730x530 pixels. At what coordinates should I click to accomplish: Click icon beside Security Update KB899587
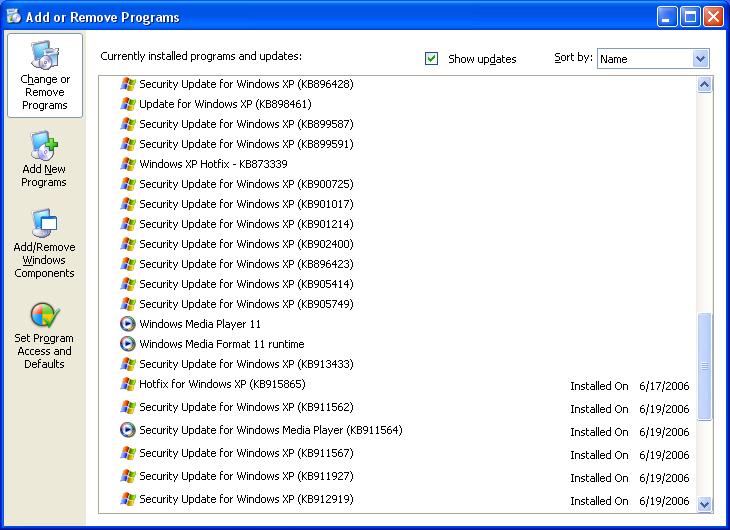128,124
